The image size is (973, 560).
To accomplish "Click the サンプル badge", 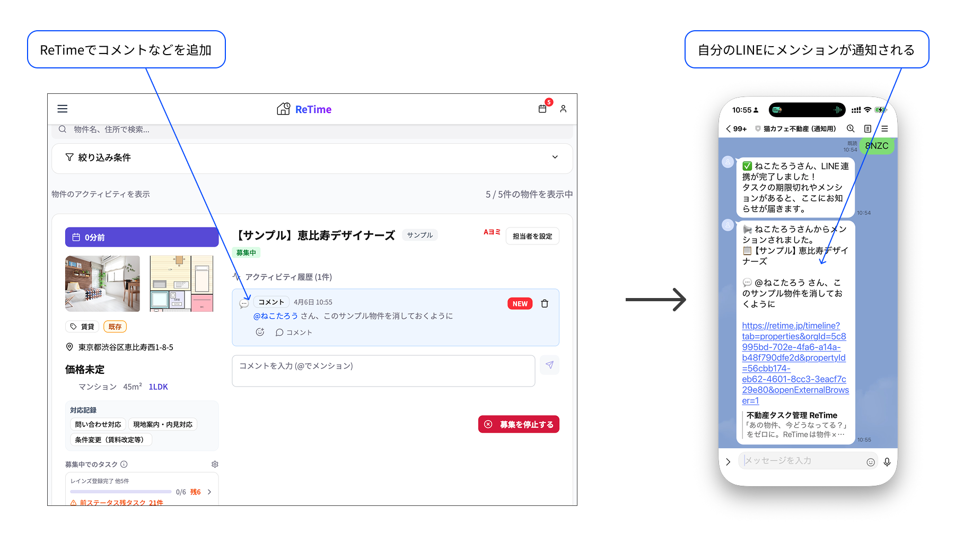I will click(x=420, y=235).
